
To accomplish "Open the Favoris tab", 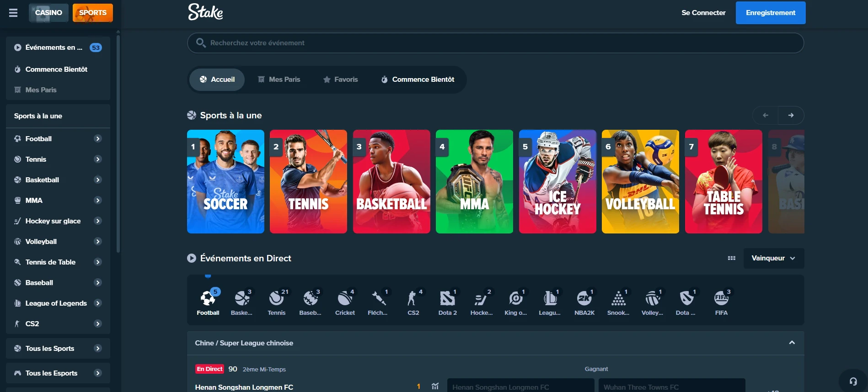I will point(341,79).
